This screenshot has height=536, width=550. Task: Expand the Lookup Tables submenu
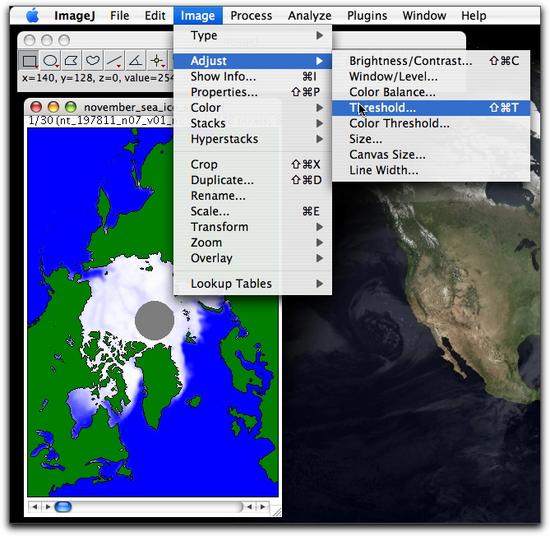253,283
